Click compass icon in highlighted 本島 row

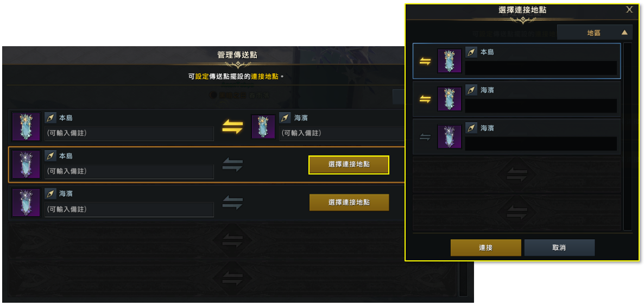50,157
